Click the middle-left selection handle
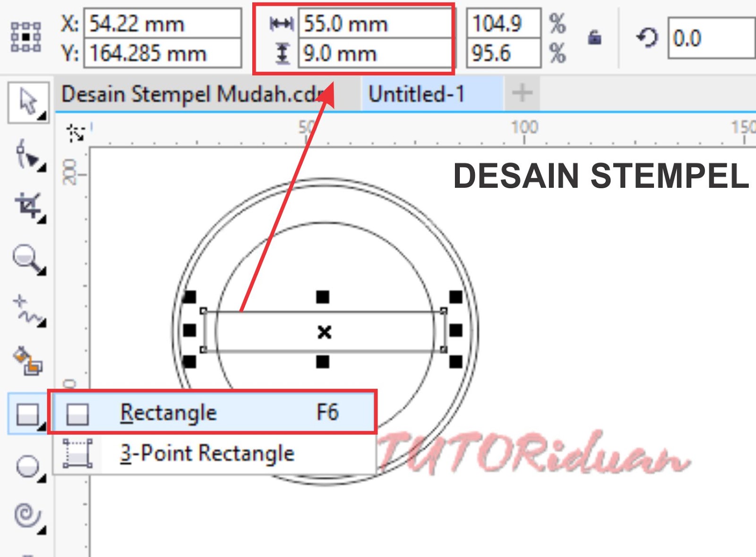756x557 pixels. [189, 330]
